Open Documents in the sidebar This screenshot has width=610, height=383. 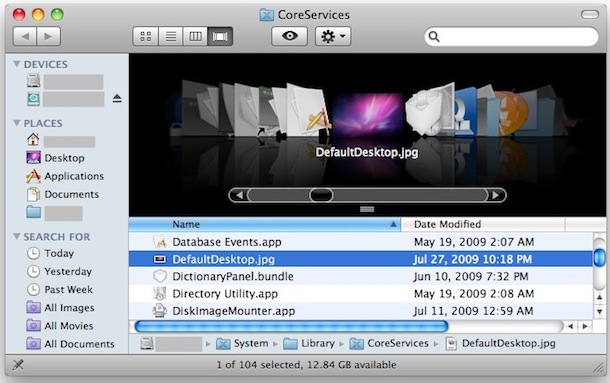coord(63,194)
